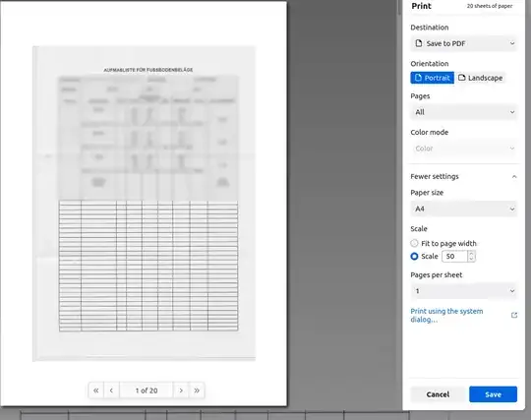Image resolution: width=531 pixels, height=420 pixels.
Task: Decrease scale value with down stepper
Action: click(471, 259)
